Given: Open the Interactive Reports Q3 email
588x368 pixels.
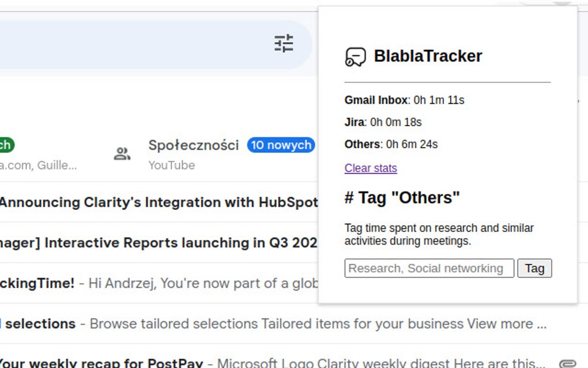Looking at the screenshot, I should pos(159,243).
